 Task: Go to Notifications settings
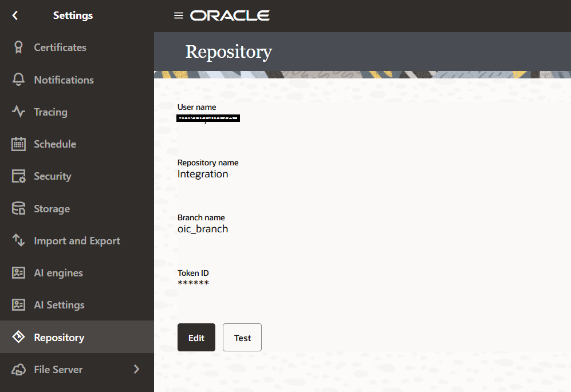(x=77, y=80)
